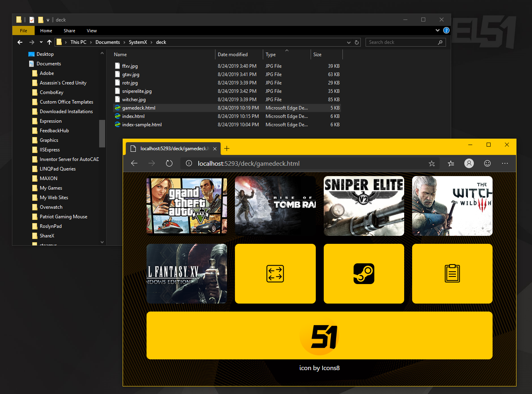
Task: Open browser settings and more menu
Action: (505, 163)
